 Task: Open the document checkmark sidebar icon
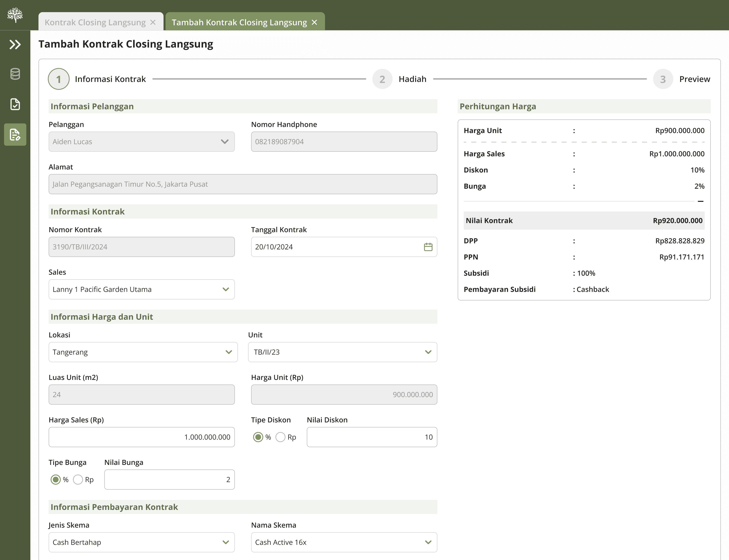click(x=15, y=104)
